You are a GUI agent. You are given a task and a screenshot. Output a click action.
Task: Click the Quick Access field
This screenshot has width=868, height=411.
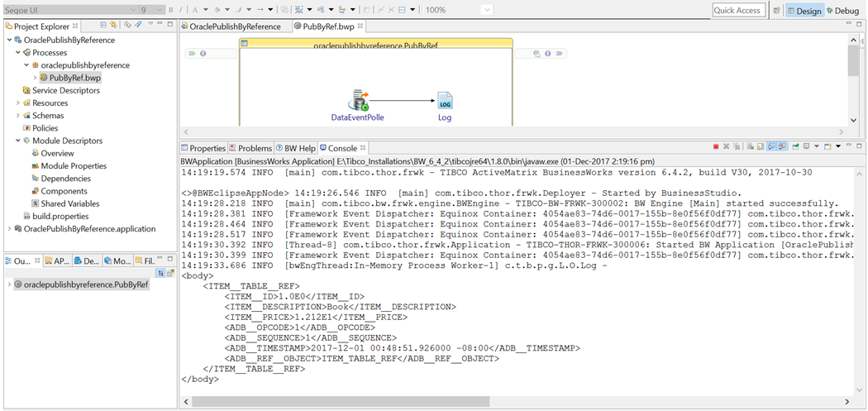point(739,10)
